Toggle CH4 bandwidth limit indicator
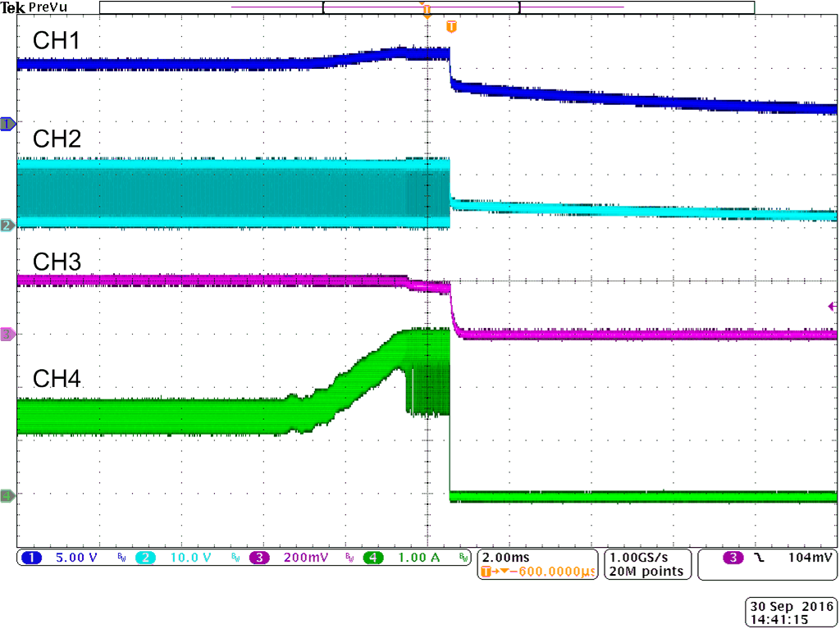Image resolution: width=840 pixels, height=629 pixels. (464, 558)
